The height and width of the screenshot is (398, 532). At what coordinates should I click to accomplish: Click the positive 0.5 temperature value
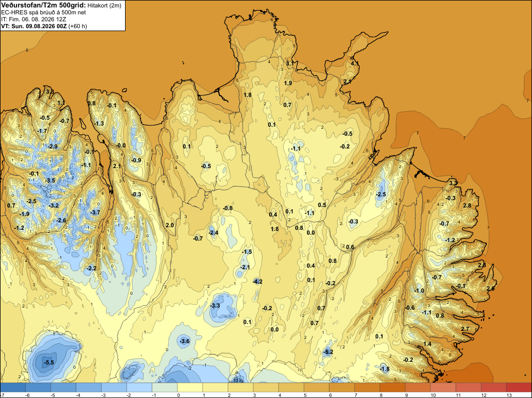322,205
